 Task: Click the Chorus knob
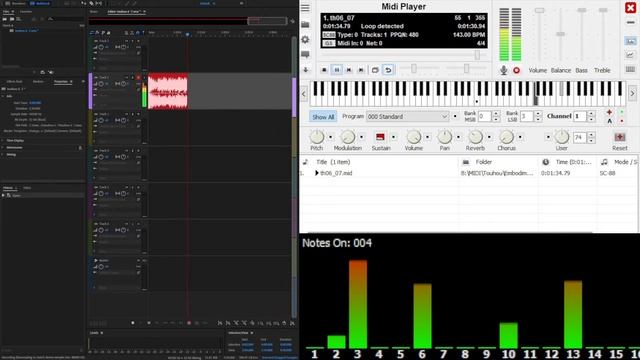click(507, 137)
